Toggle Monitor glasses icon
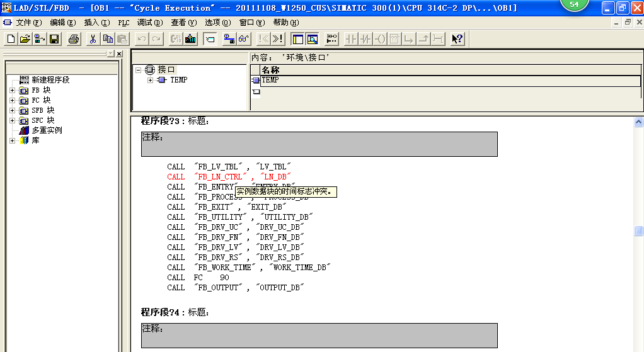 [x=244, y=39]
